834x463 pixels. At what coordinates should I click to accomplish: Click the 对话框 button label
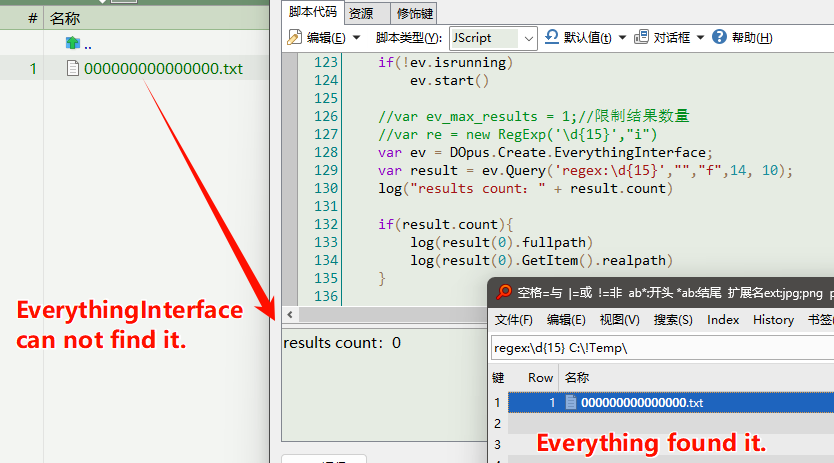(671, 38)
